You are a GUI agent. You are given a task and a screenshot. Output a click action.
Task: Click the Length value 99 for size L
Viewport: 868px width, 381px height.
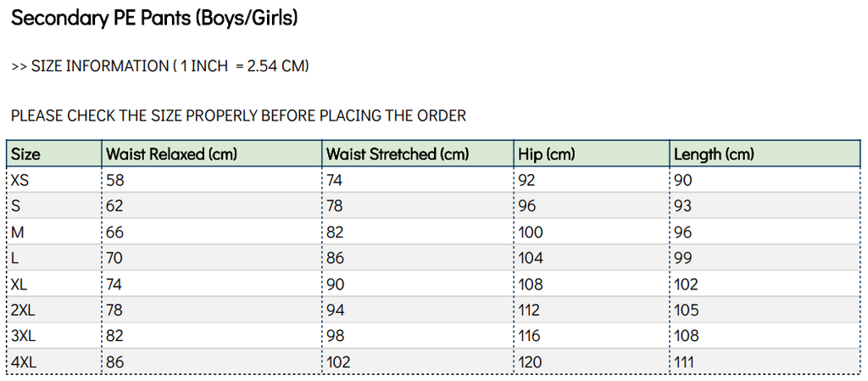click(683, 258)
